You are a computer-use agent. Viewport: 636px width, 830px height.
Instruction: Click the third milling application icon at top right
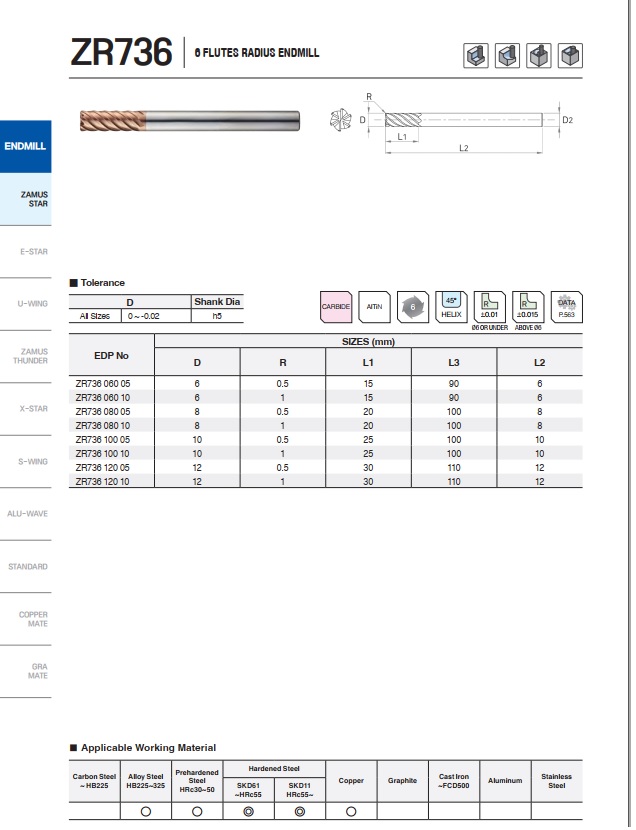point(539,56)
